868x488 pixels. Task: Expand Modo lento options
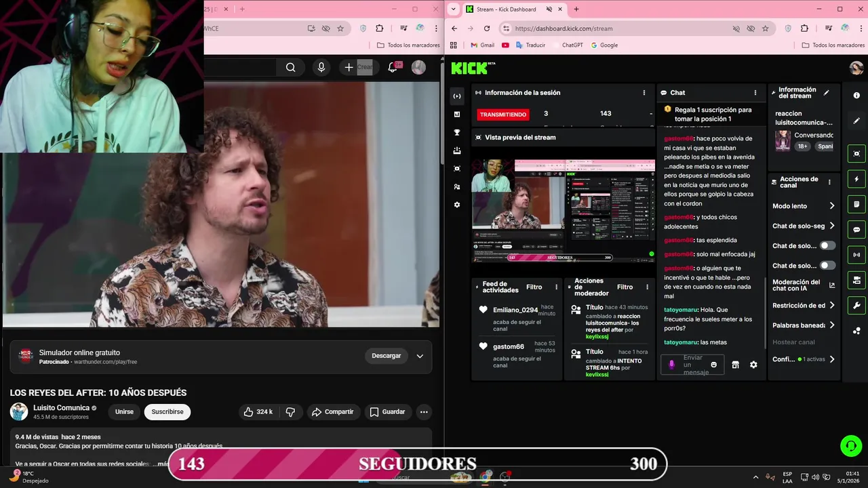pyautogui.click(x=832, y=206)
